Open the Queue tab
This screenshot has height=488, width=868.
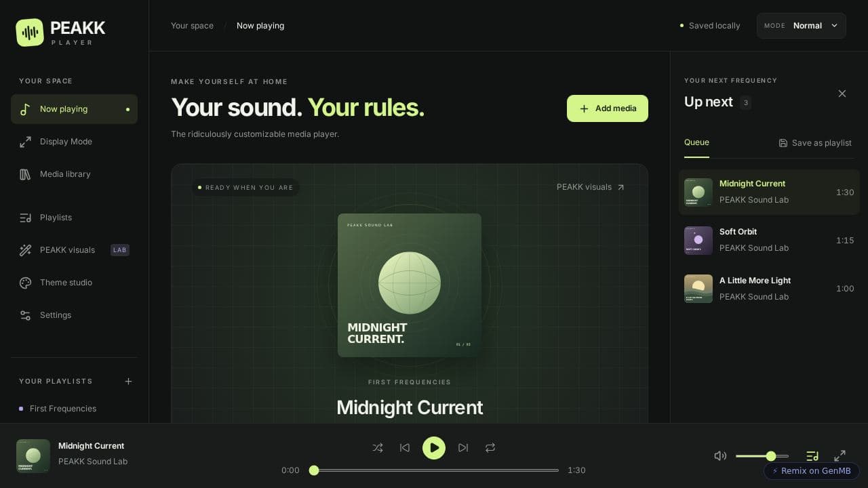pyautogui.click(x=696, y=142)
